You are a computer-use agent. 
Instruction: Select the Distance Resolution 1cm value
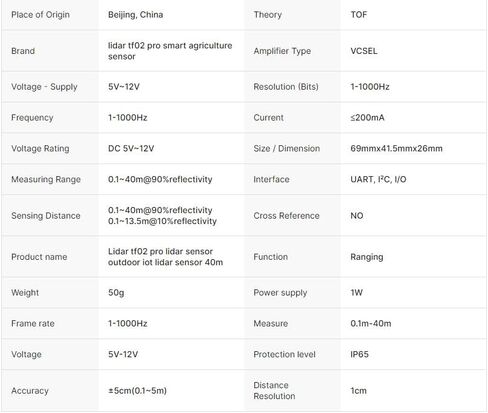click(x=358, y=390)
